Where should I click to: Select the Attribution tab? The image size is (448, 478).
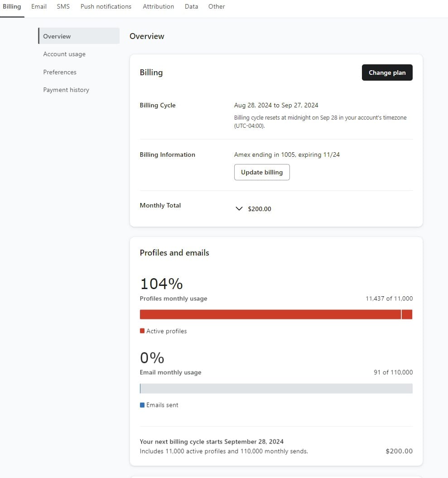158,6
